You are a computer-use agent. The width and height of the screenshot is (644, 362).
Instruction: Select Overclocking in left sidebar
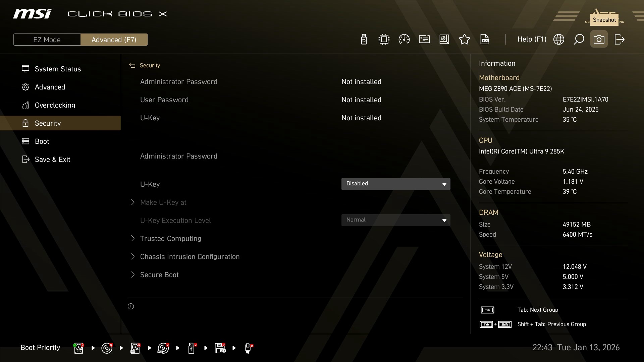click(55, 105)
